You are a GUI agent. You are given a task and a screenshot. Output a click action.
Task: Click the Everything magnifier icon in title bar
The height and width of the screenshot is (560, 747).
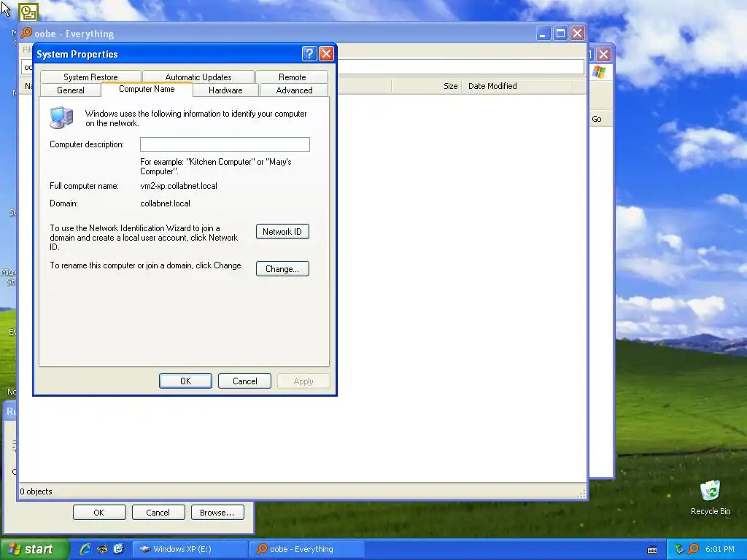[26, 33]
